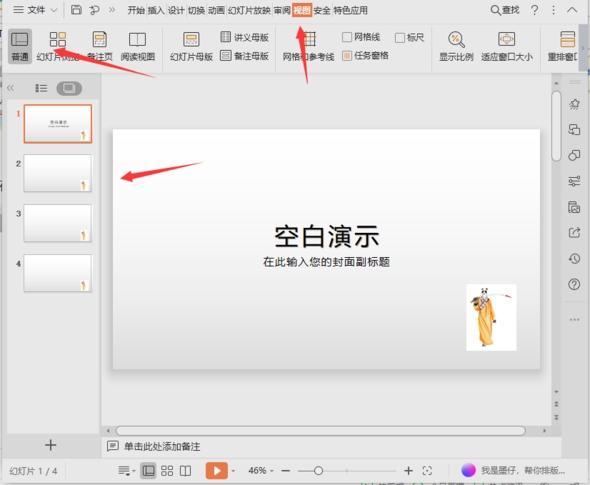This screenshot has height=485, width=590.
Task: Open the 幻灯片浏览 slide sorter view
Action: point(58,46)
